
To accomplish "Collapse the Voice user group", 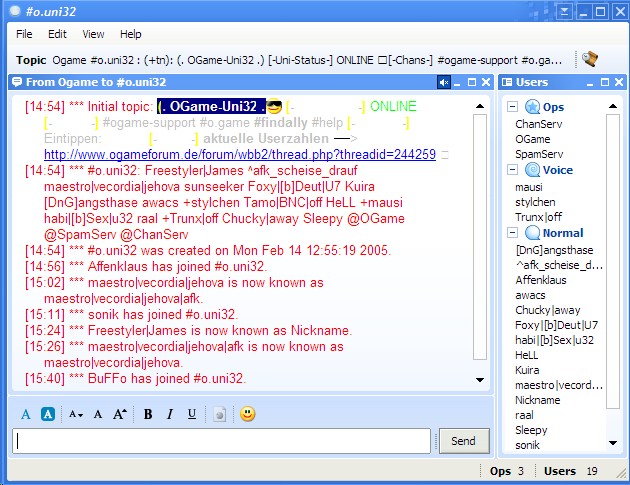I will [512, 170].
